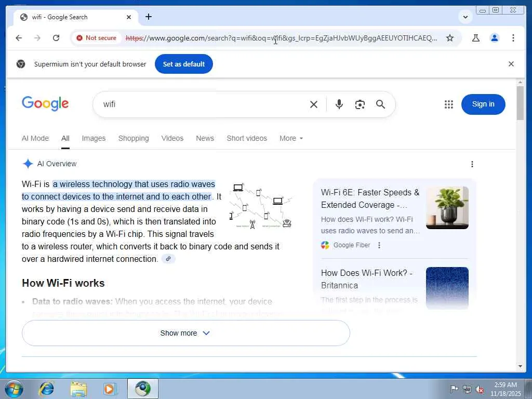Open the Chrome Labs flask icon
The height and width of the screenshot is (399, 532).
click(x=476, y=38)
